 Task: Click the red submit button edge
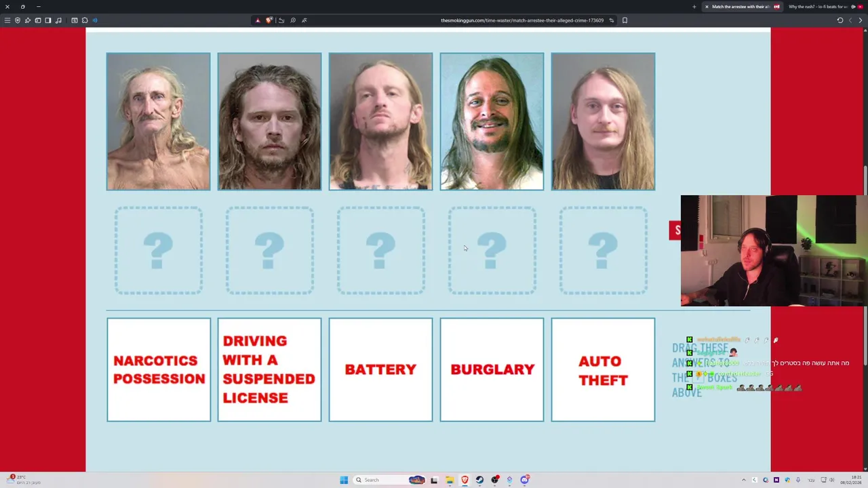click(x=675, y=230)
